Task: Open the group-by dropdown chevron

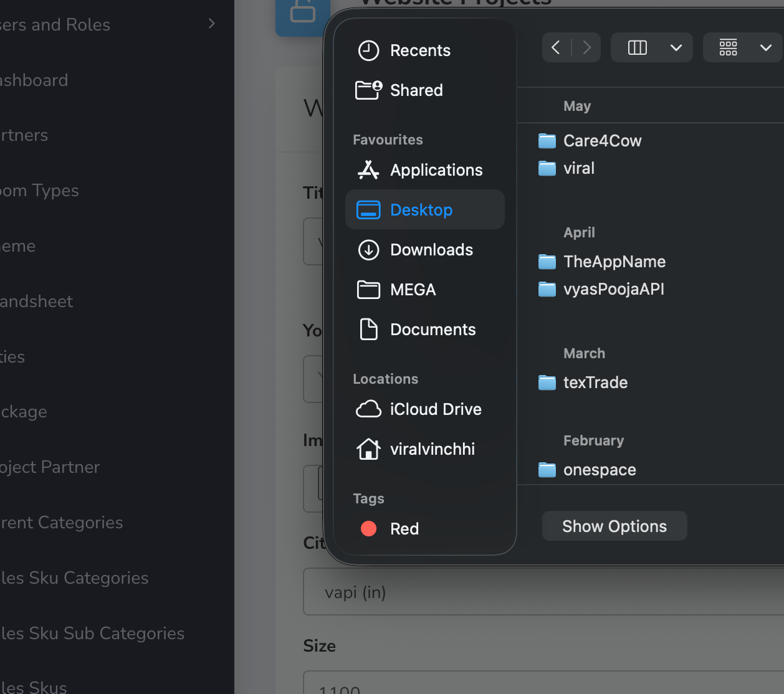Action: (x=766, y=48)
